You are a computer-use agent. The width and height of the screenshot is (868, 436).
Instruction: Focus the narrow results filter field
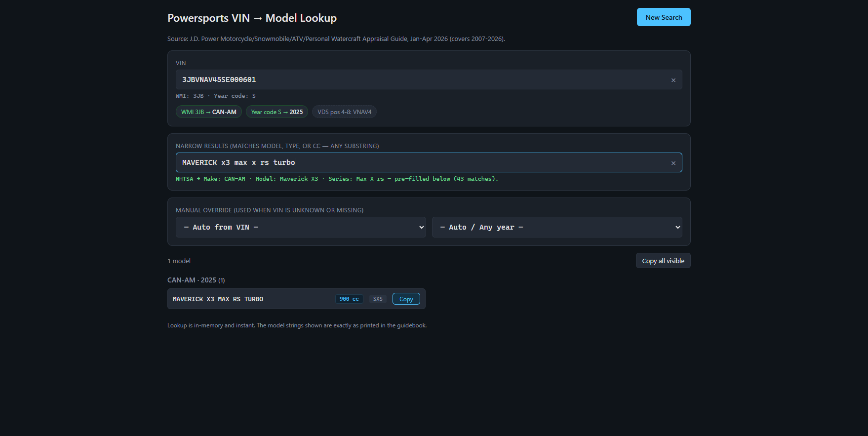(x=429, y=162)
